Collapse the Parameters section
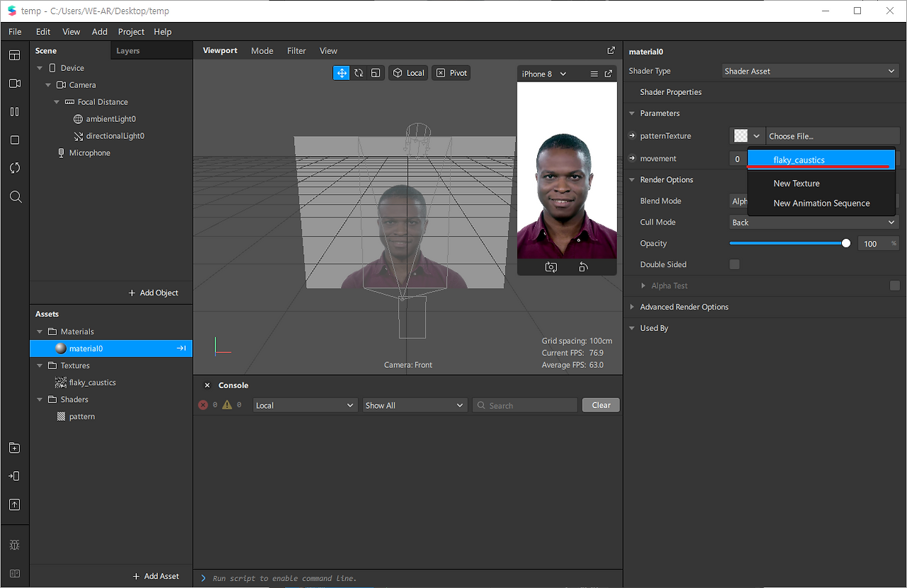Image resolution: width=907 pixels, height=588 pixels. pyautogui.click(x=632, y=113)
